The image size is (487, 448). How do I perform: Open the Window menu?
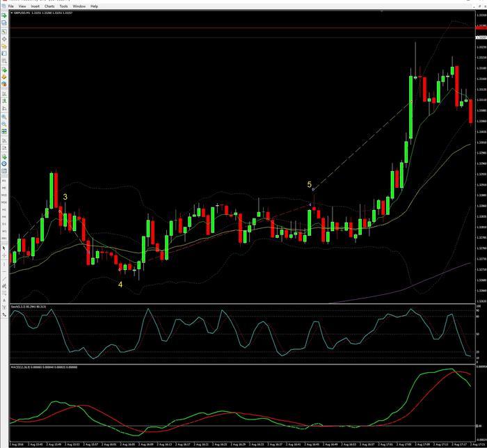(x=79, y=6)
